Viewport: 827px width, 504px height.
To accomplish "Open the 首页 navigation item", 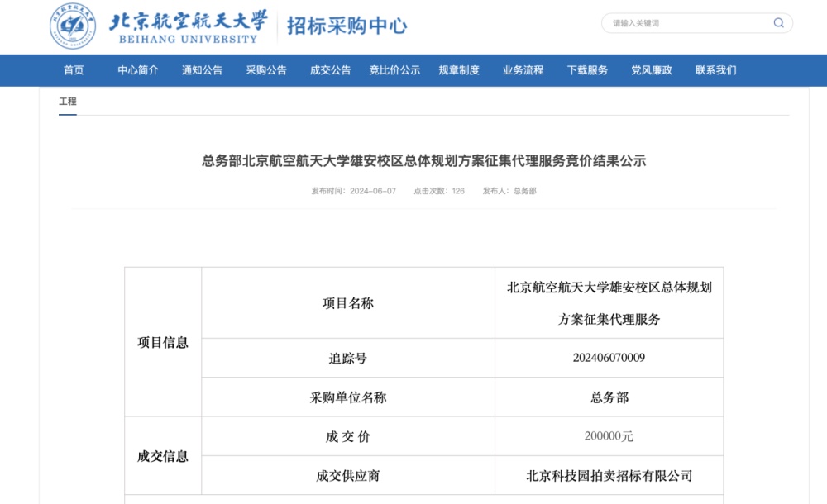I will point(74,70).
